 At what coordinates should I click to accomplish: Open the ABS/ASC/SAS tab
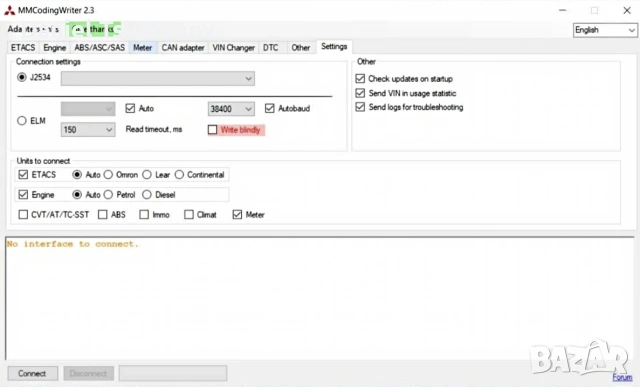[100, 48]
